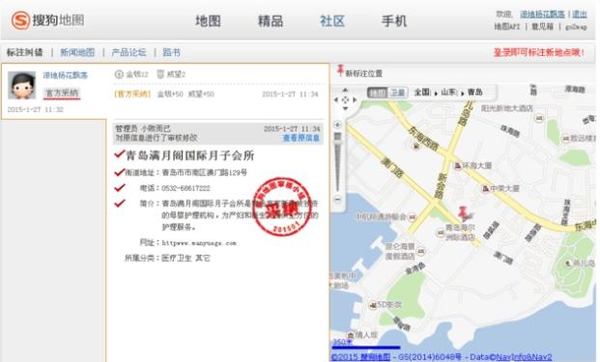Screen dimensions: 600x362
Task: Click the 情人坝 landmark icon on map
Action: [350, 335]
